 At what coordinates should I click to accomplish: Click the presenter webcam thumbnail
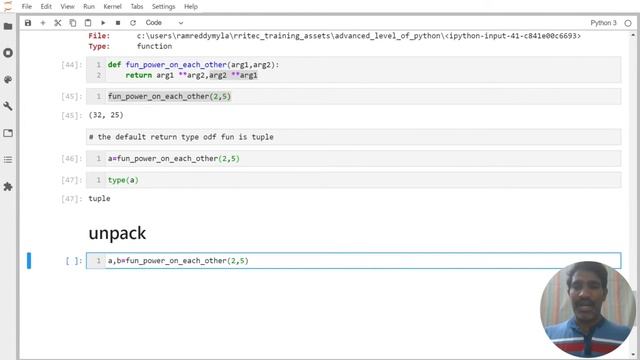point(588,310)
